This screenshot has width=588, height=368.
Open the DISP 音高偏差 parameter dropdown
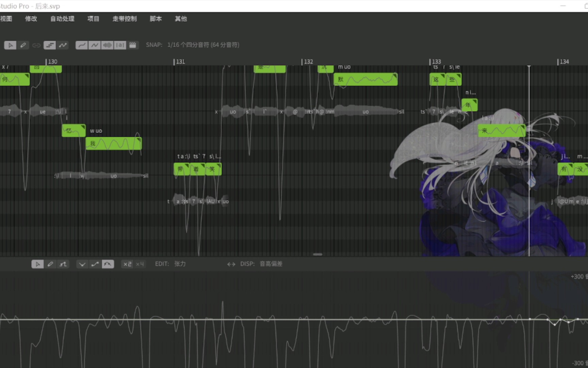point(271,264)
